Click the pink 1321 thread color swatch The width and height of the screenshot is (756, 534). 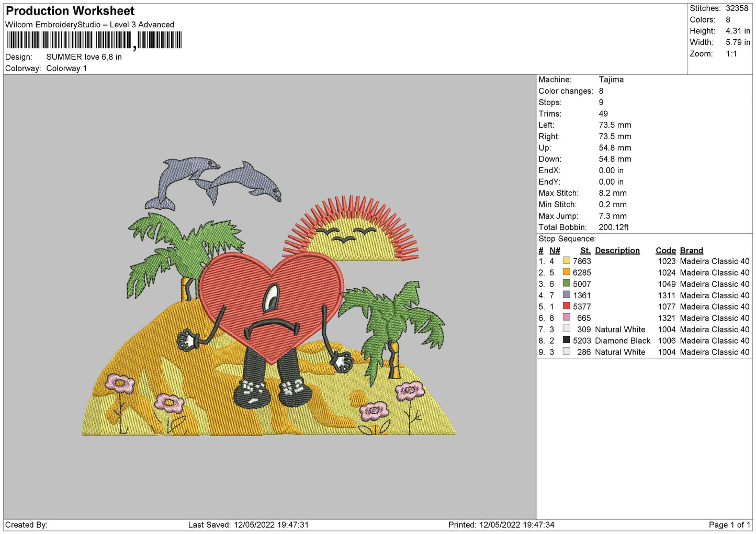pos(566,317)
